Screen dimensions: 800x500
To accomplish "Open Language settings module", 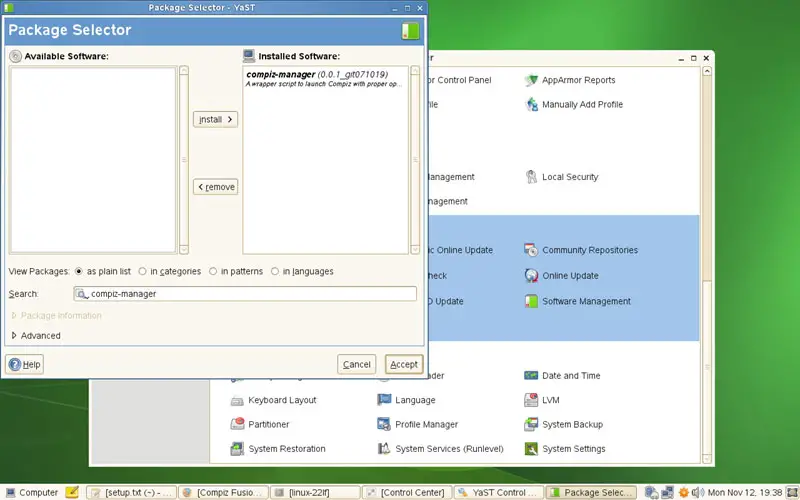I will 406,400.
